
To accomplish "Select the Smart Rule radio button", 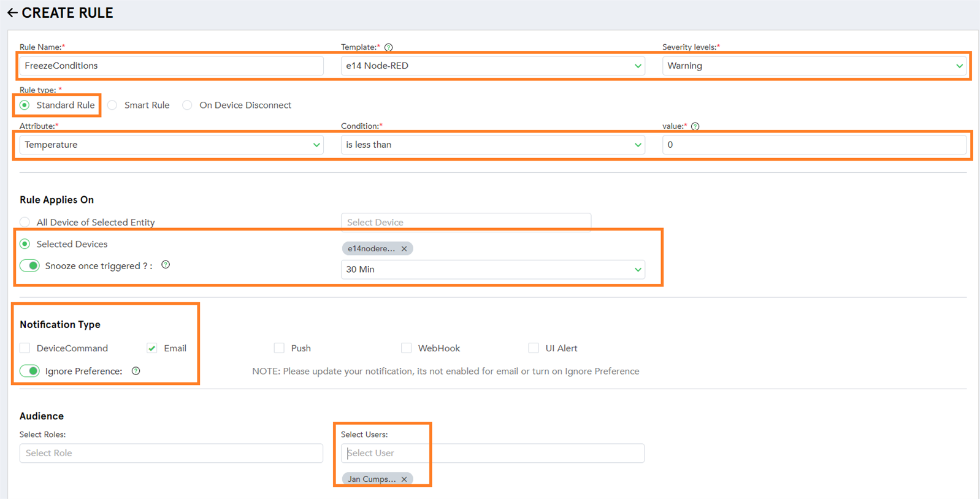I will click(112, 105).
